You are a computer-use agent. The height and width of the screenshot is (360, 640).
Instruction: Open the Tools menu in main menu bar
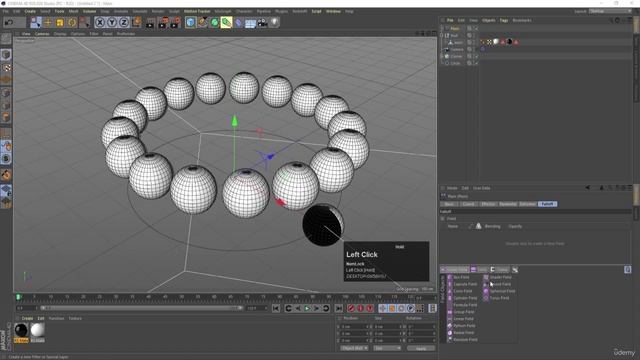[x=60, y=11]
